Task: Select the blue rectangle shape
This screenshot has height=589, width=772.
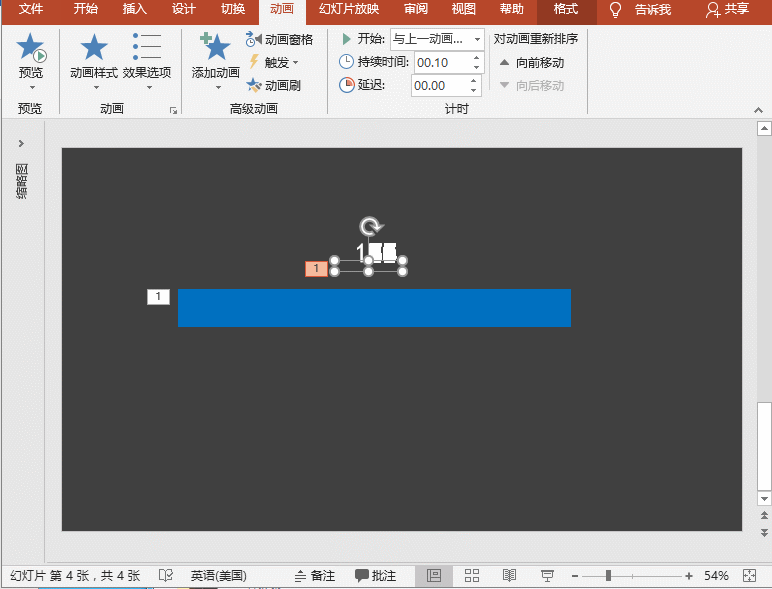Action: click(374, 308)
